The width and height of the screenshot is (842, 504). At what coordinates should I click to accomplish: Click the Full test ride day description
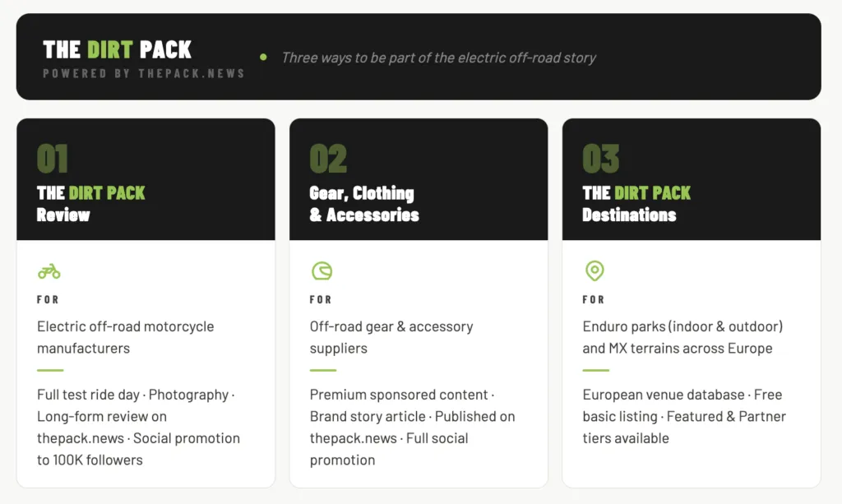138,428
